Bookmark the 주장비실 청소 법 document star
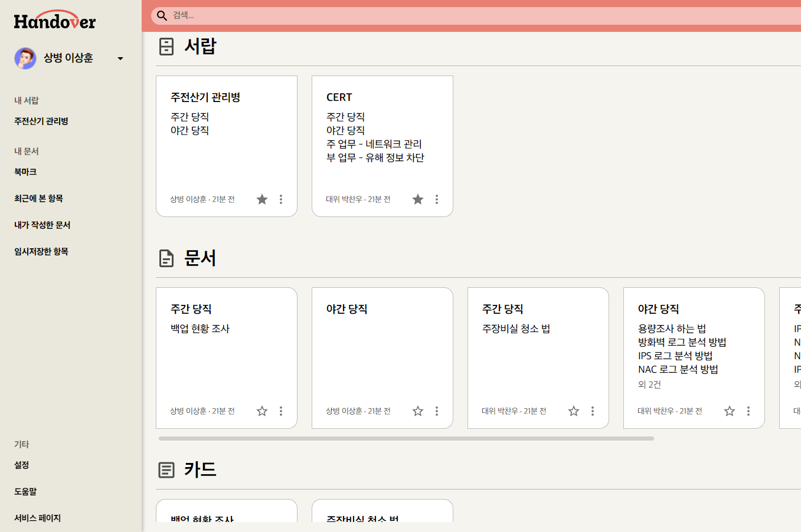 (x=574, y=411)
